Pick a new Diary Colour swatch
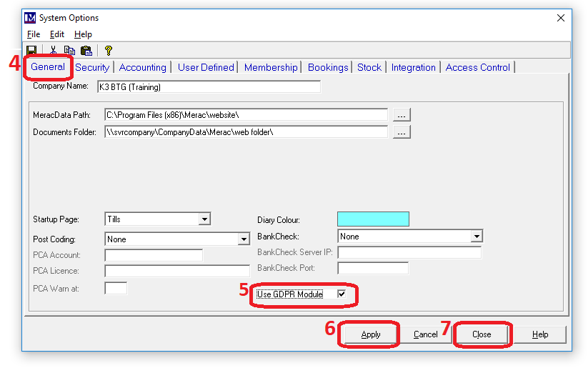The height and width of the screenshot is (368, 588). pos(373,219)
